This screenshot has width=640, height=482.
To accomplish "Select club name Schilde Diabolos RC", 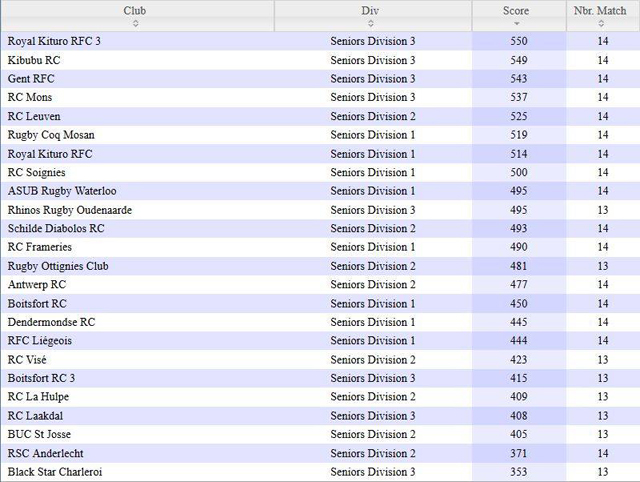I will (56, 228).
